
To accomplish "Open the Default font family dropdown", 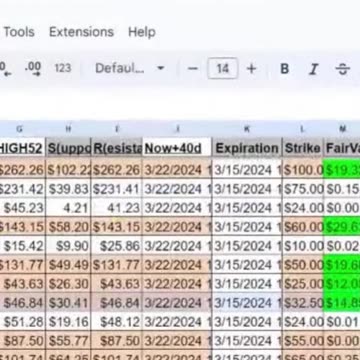I will coord(130,68).
